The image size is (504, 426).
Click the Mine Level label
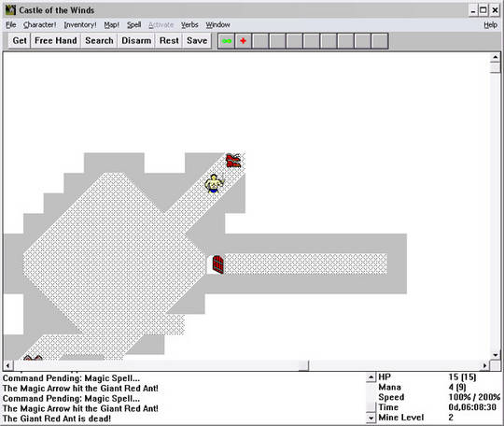click(400, 418)
